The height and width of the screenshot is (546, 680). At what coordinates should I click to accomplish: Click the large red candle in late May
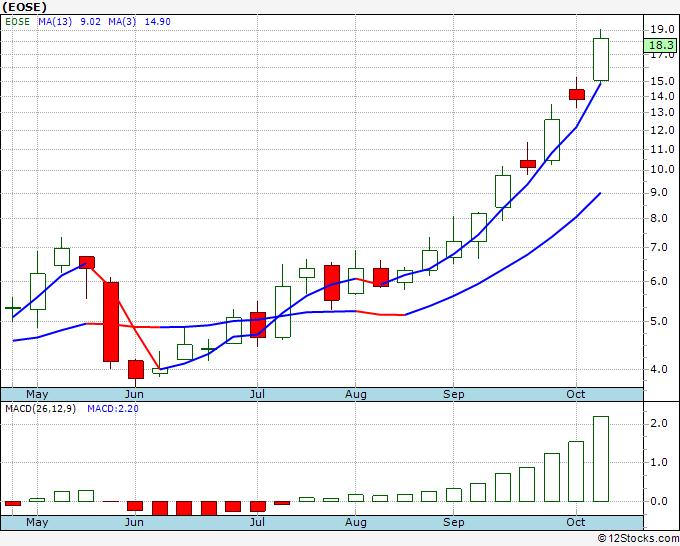tap(111, 322)
